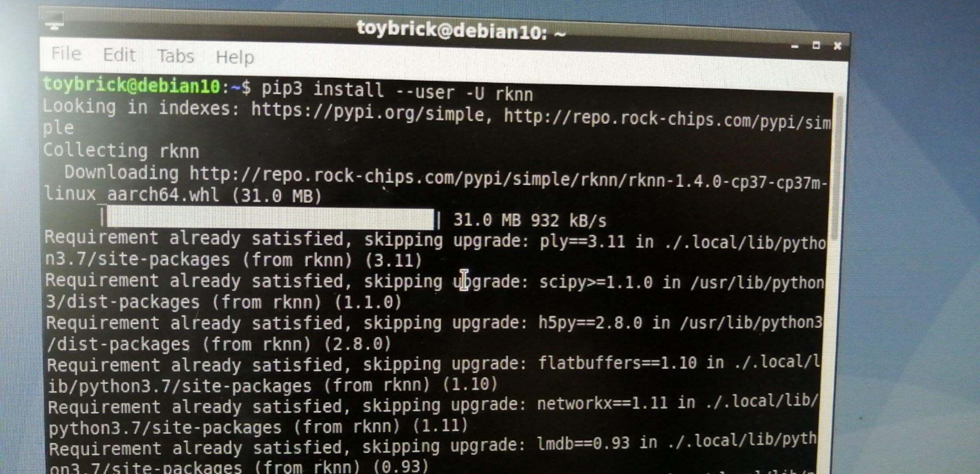Click the white download progress bar
The height and width of the screenshot is (474, 980).
pyautogui.click(x=269, y=218)
